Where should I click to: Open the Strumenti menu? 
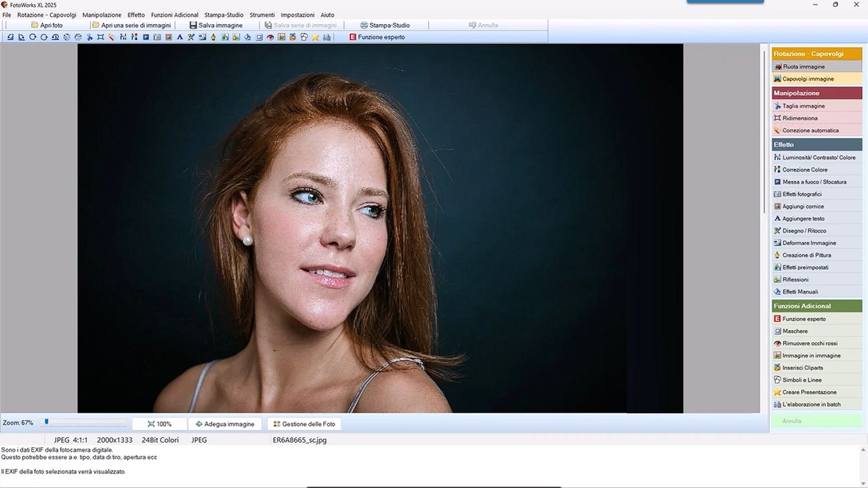[262, 14]
